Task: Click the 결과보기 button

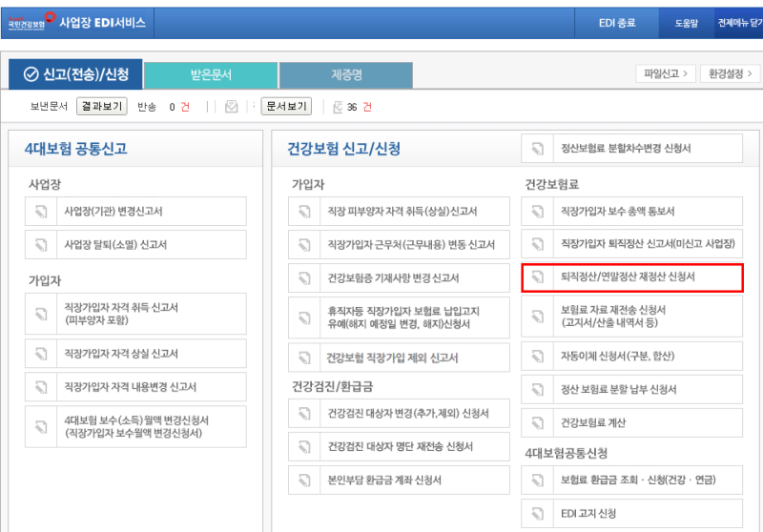Action: [x=102, y=106]
